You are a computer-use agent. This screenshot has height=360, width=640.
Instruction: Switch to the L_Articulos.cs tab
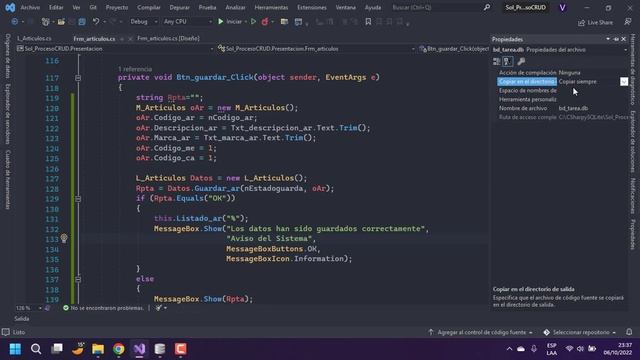34,38
